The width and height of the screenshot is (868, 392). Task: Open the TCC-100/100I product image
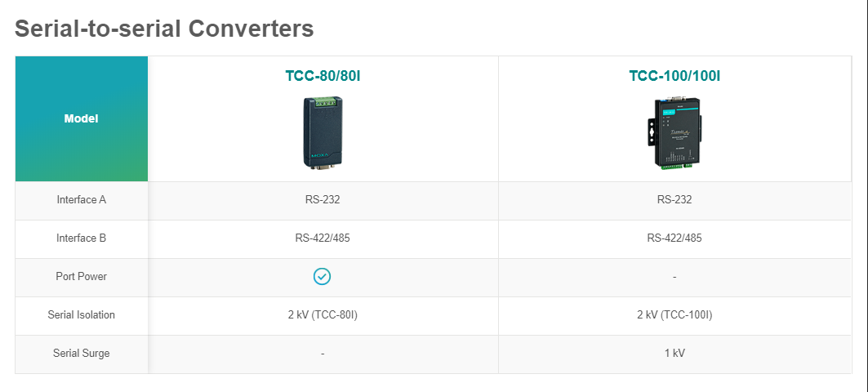point(674,133)
